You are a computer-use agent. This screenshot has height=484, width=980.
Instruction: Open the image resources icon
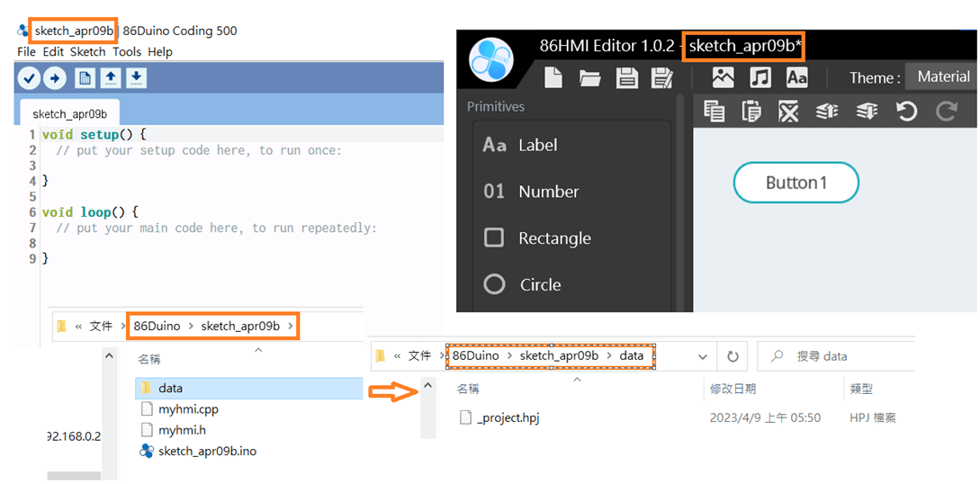tap(723, 77)
